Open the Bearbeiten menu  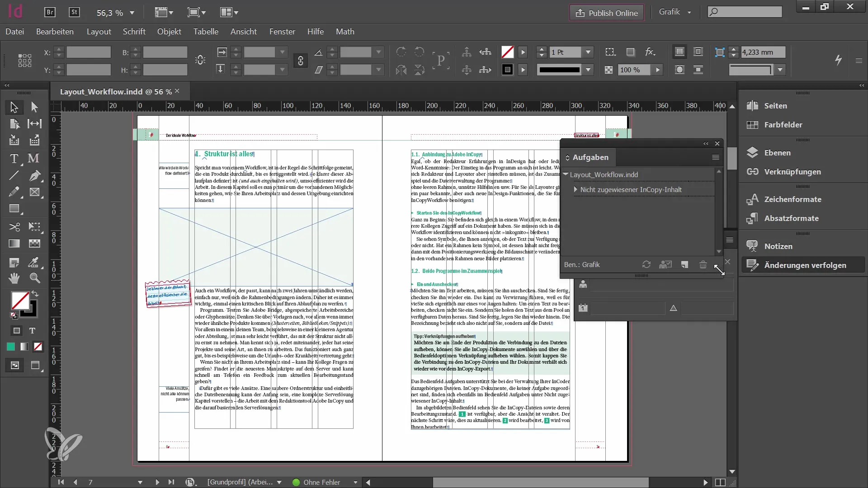[55, 32]
